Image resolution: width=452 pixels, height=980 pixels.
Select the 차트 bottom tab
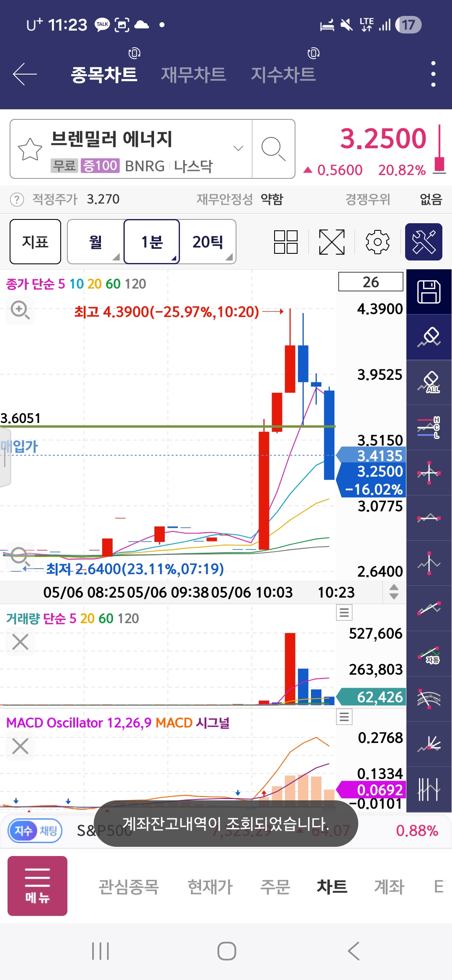point(332,887)
